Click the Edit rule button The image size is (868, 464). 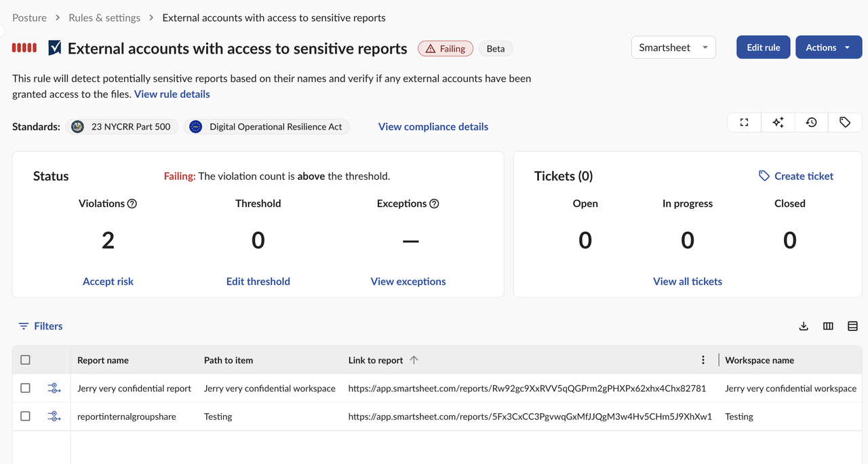764,47
